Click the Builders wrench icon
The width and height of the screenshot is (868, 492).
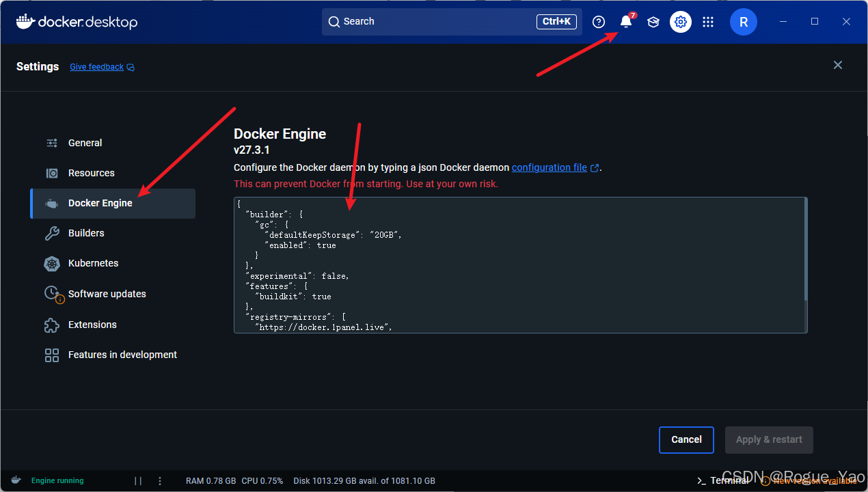tap(52, 233)
